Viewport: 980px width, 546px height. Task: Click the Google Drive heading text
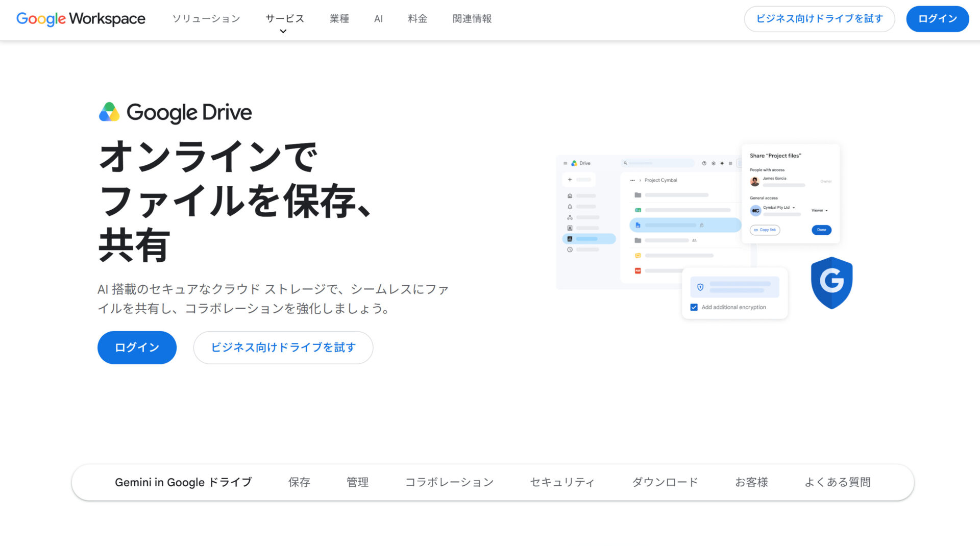point(189,113)
